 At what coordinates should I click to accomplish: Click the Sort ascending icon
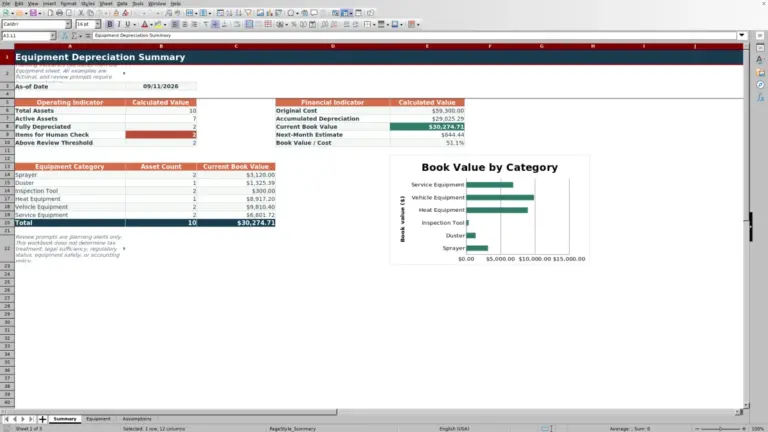(x=229, y=13)
